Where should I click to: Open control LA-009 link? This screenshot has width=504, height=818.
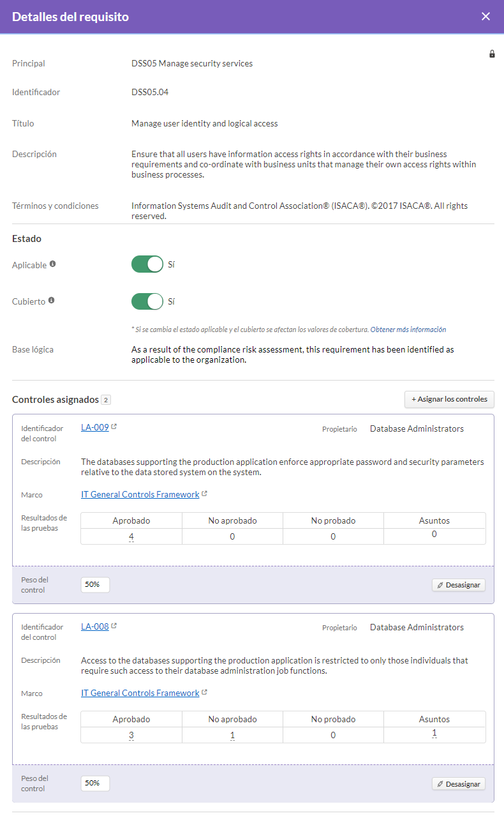(x=94, y=428)
